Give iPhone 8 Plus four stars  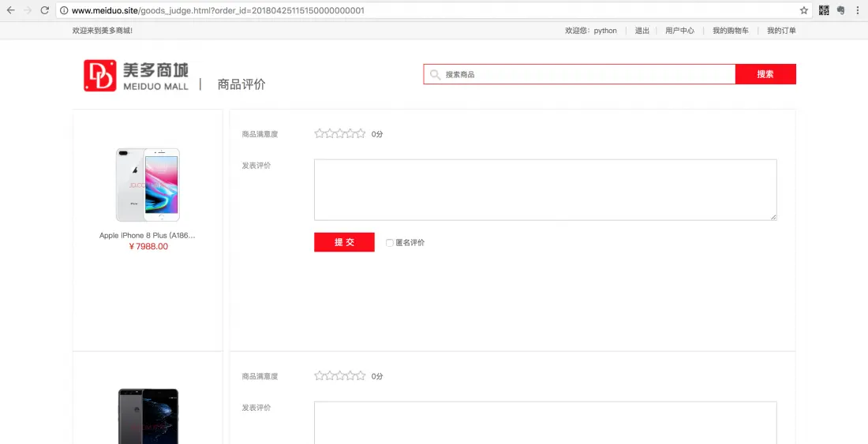click(x=350, y=133)
